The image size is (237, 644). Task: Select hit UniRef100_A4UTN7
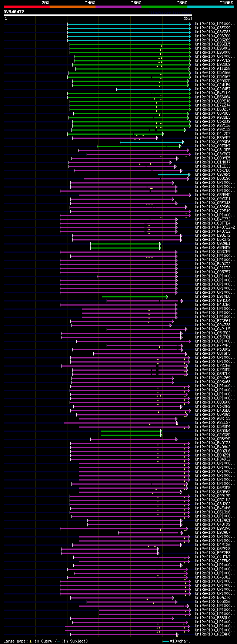213,557
